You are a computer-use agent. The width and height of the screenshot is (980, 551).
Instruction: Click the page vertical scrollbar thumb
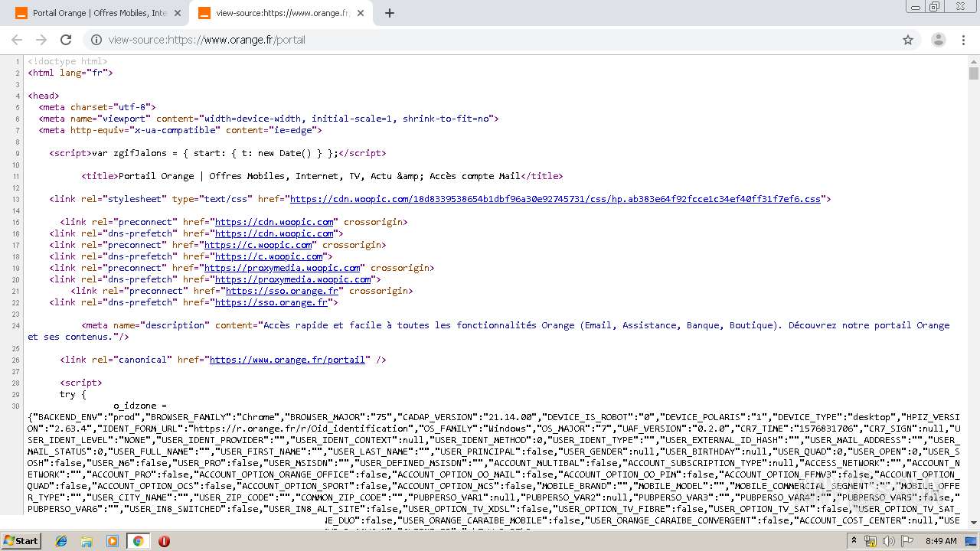(x=974, y=73)
